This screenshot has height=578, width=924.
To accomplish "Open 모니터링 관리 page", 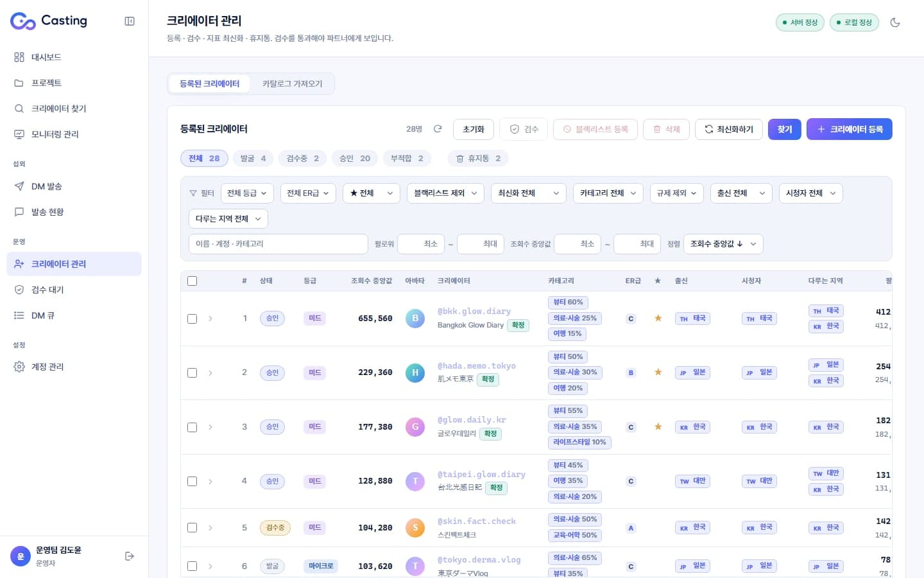I will click(74, 134).
